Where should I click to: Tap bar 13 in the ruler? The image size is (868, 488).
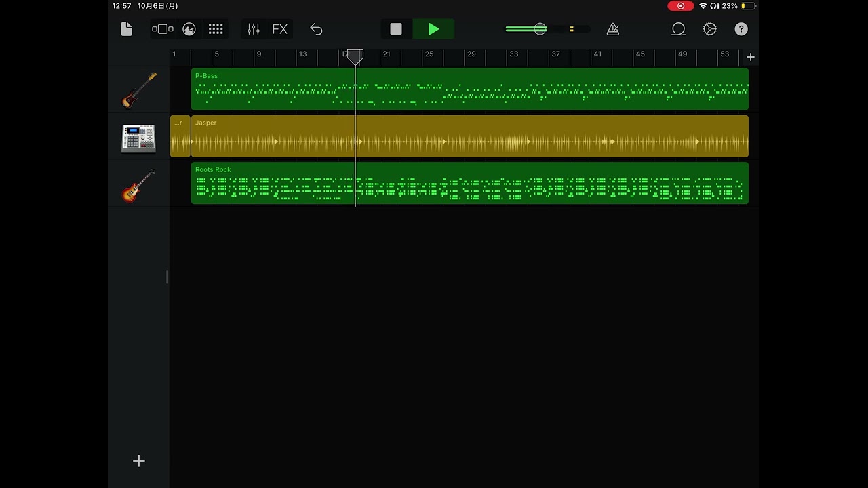click(302, 54)
